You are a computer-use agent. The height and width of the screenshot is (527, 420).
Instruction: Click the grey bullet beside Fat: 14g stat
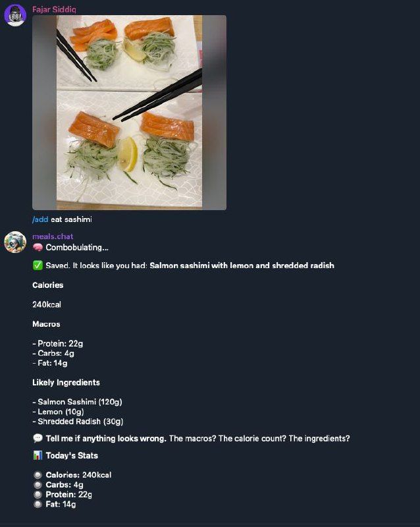tap(38, 504)
